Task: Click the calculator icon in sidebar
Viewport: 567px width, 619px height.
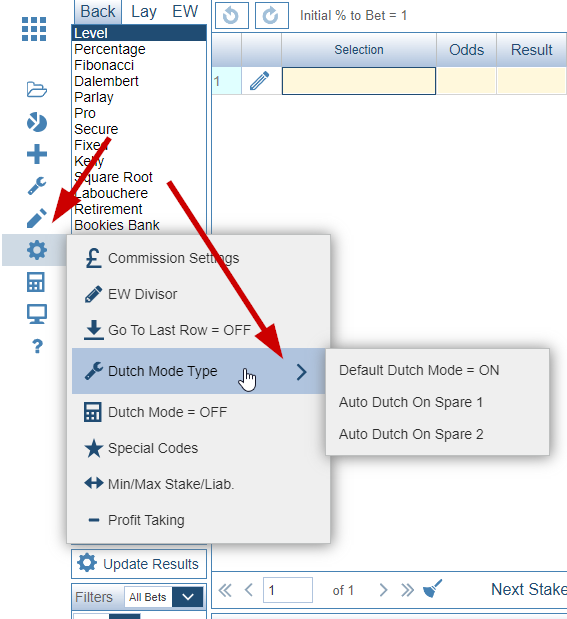Action: (36, 282)
